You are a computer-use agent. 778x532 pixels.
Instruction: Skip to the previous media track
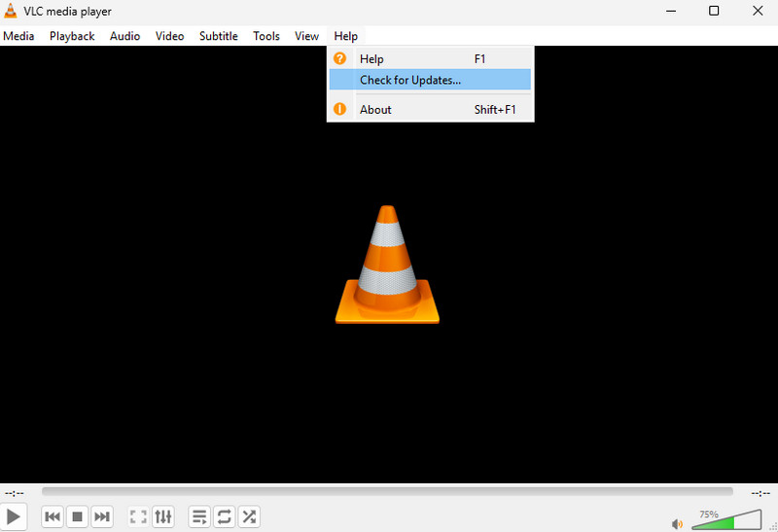coord(53,516)
